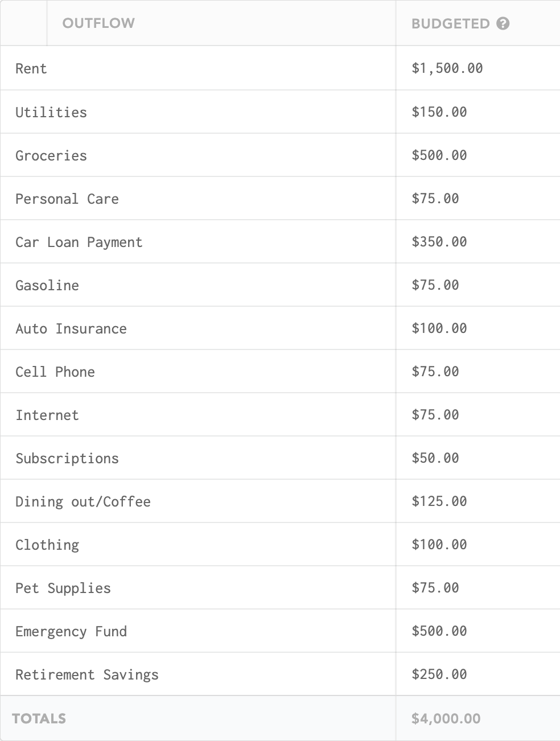
Task: Click the BUDGETED column header
Action: point(450,24)
